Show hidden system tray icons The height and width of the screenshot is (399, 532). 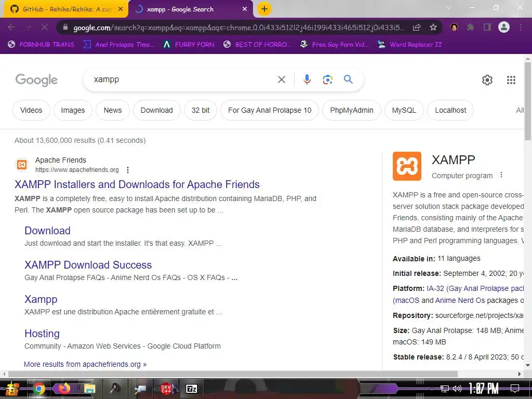click(x=432, y=389)
